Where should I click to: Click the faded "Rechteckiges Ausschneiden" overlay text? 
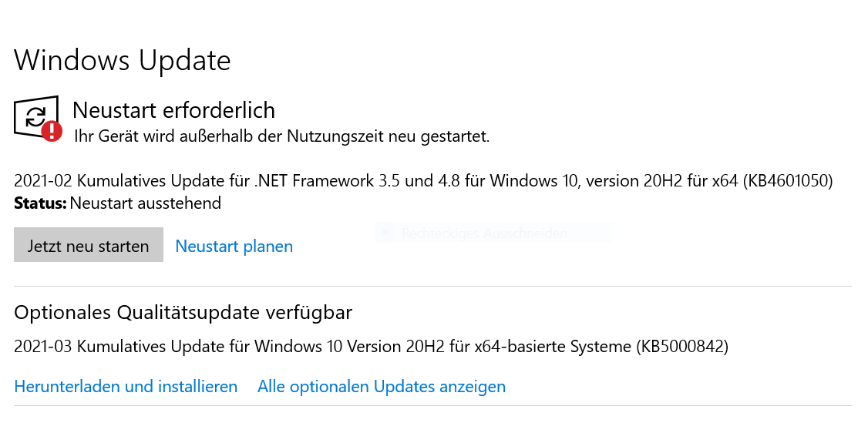pyautogui.click(x=484, y=233)
